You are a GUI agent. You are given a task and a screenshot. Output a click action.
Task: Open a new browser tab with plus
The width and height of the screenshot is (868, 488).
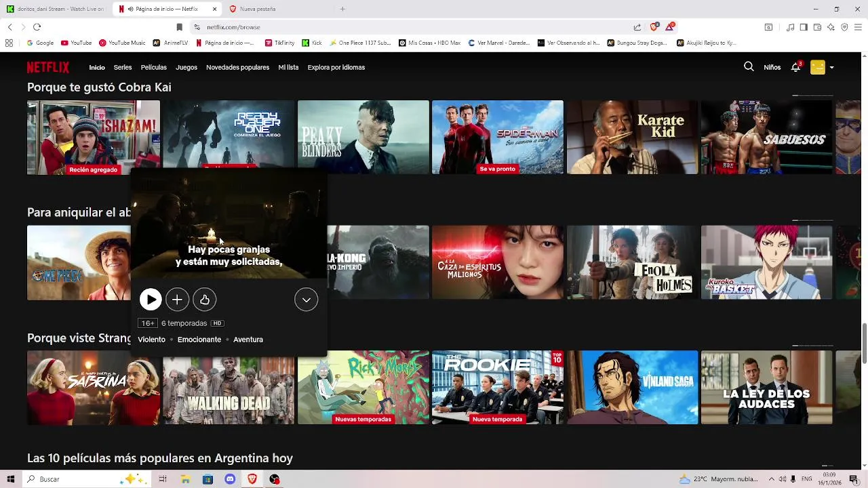[x=342, y=9]
